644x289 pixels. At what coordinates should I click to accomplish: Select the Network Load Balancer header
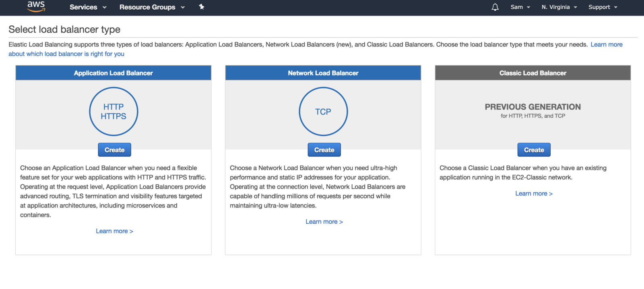pos(323,73)
